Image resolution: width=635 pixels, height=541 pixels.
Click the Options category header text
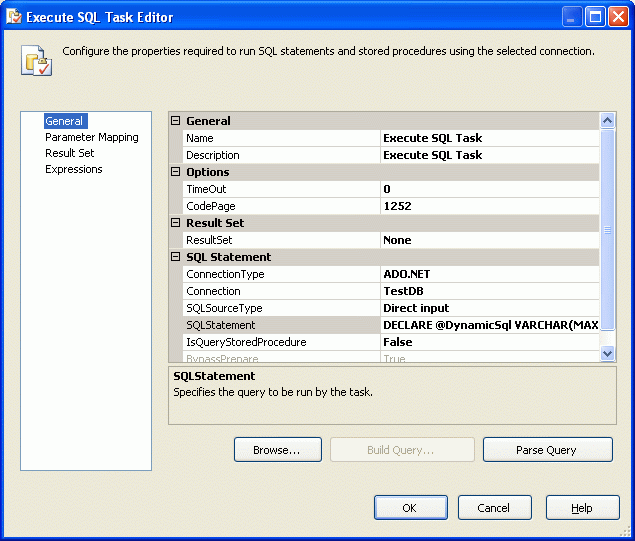pyautogui.click(x=208, y=172)
